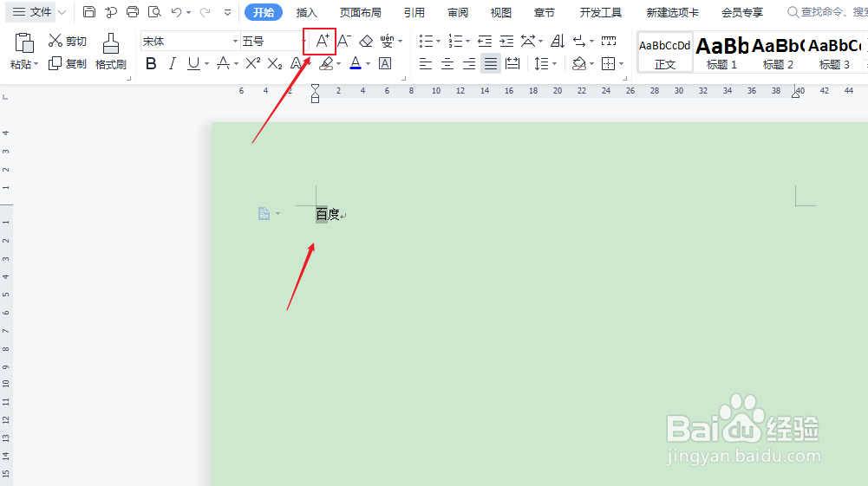Viewport: 868px width, 486px height.
Task: Center align the text
Action: click(x=447, y=64)
